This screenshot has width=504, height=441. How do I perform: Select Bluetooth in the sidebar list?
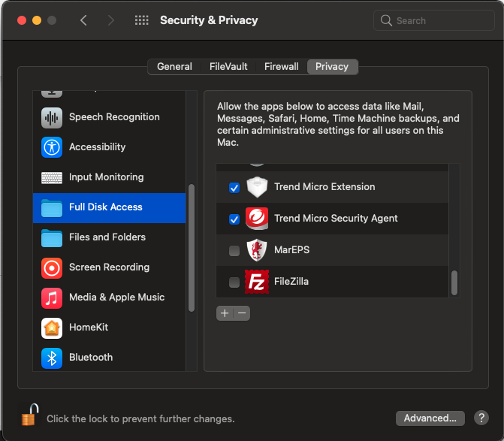click(109, 358)
